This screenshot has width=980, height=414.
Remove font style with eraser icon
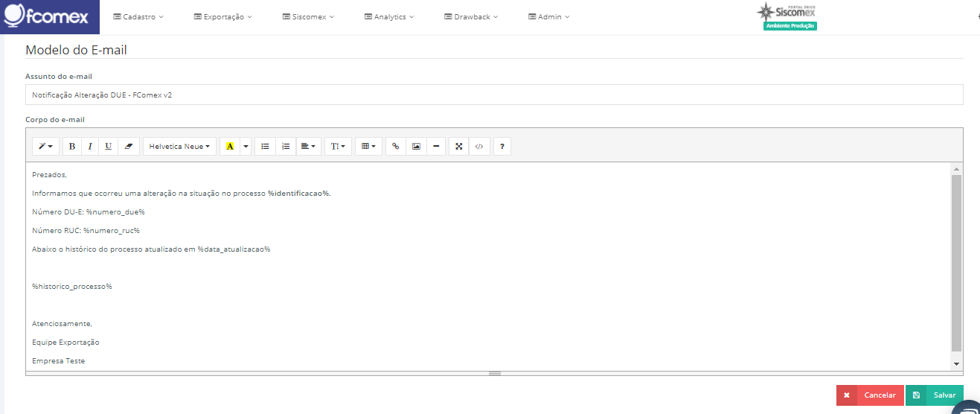[x=128, y=146]
